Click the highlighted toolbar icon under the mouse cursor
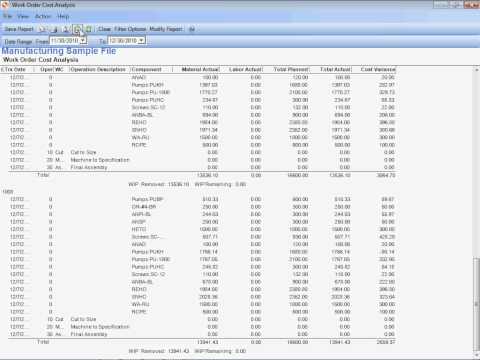Image resolution: width=480 pixels, height=360 pixels. (x=77, y=29)
